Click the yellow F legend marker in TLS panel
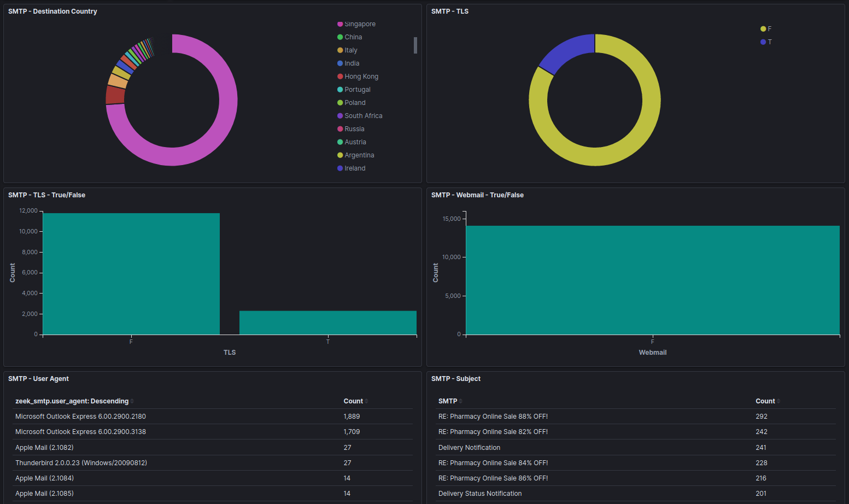Screen dimensions: 849x504 (x=763, y=28)
